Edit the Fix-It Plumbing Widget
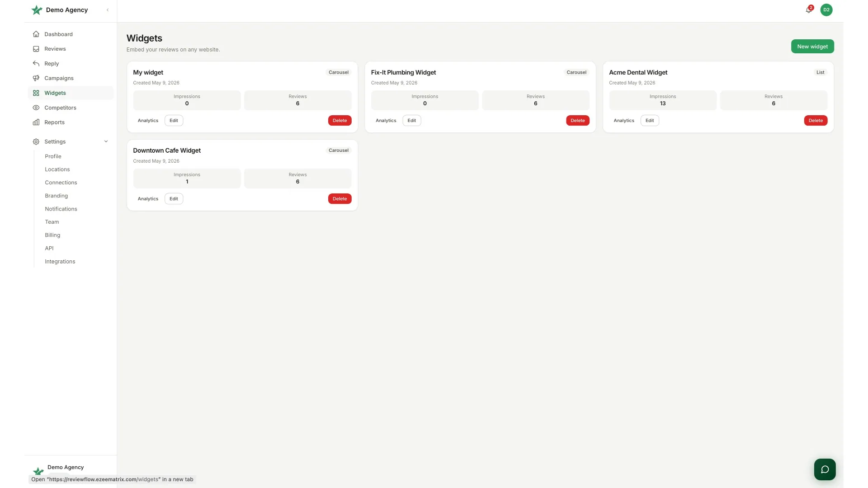This screenshot has width=868, height=488. pos(412,121)
